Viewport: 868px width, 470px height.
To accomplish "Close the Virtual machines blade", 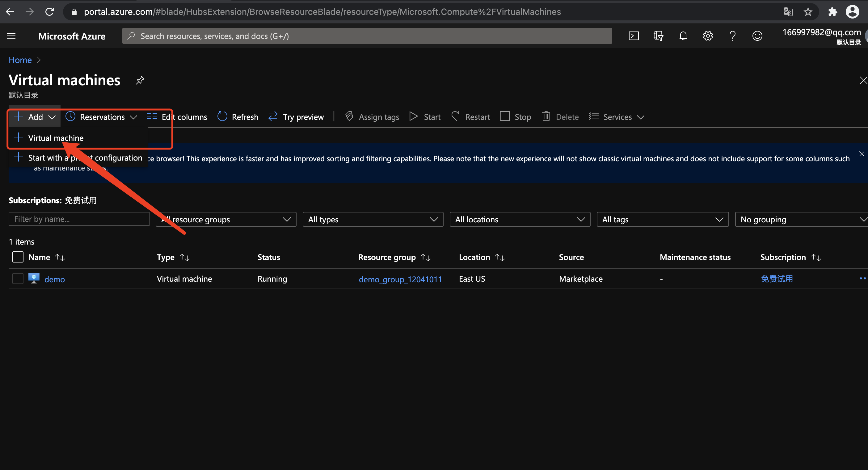I will point(863,81).
